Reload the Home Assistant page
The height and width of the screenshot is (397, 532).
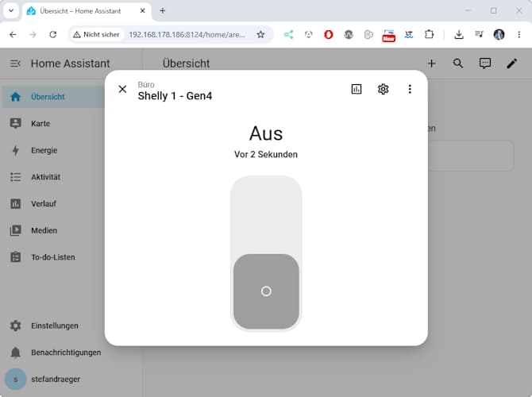pyautogui.click(x=53, y=35)
